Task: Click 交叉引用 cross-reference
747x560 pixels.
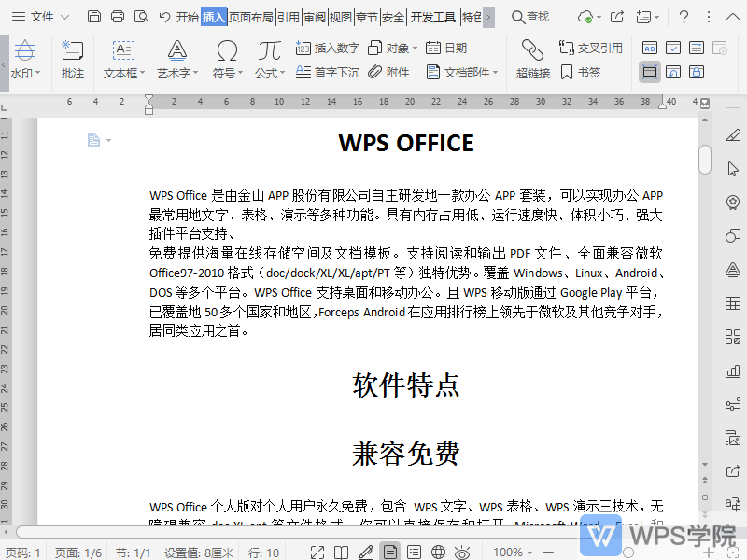Action: point(591,49)
